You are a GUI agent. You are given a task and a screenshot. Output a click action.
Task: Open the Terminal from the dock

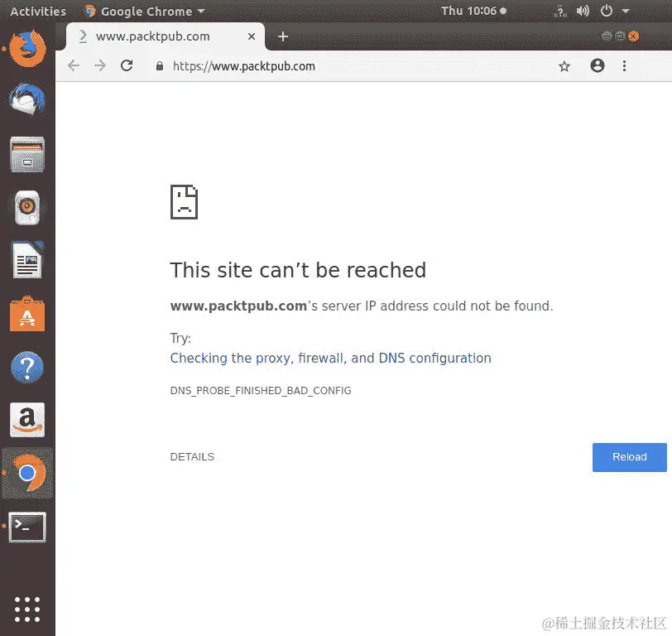(x=27, y=527)
